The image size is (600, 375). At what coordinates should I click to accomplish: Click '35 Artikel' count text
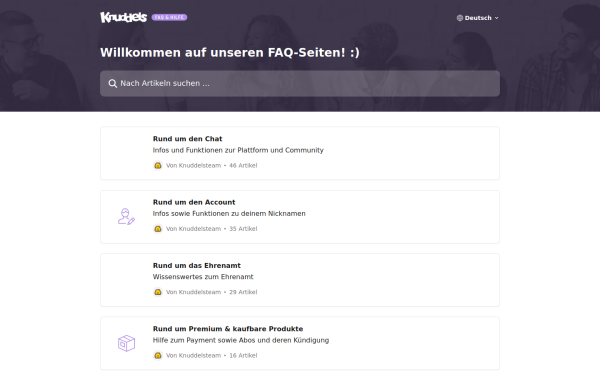[243, 229]
